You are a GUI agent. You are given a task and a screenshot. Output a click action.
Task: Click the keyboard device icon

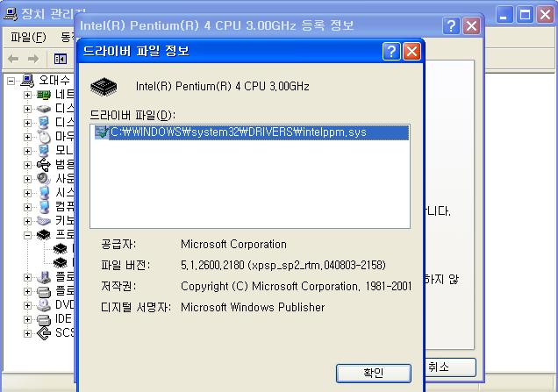click(x=44, y=221)
